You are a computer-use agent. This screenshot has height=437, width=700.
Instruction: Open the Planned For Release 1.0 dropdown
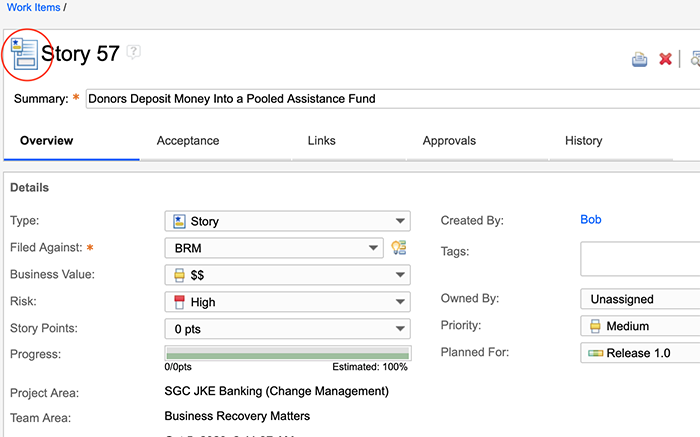(640, 353)
